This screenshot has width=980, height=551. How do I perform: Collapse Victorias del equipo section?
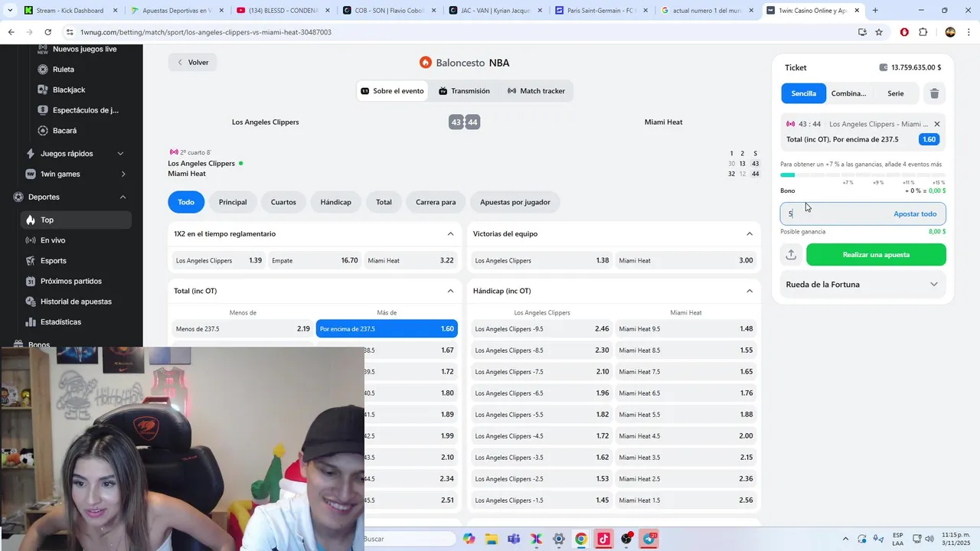750,233
